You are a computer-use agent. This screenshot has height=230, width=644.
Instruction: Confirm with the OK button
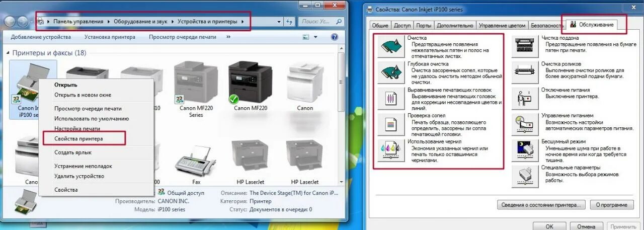click(x=549, y=226)
